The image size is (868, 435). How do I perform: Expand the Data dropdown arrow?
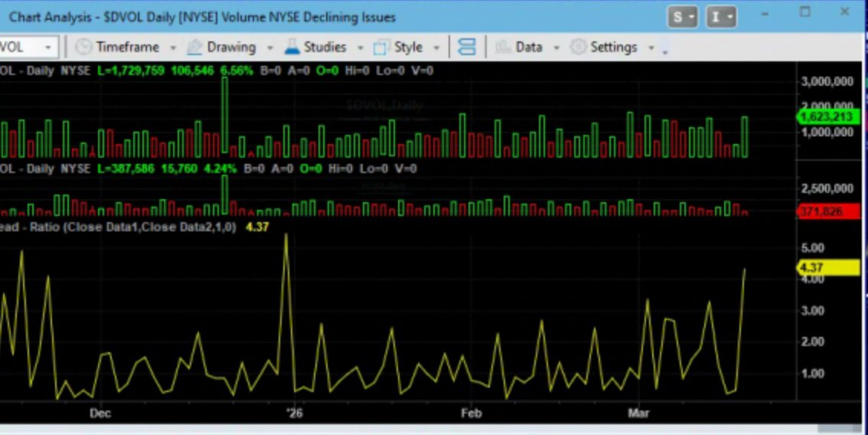[x=557, y=47]
